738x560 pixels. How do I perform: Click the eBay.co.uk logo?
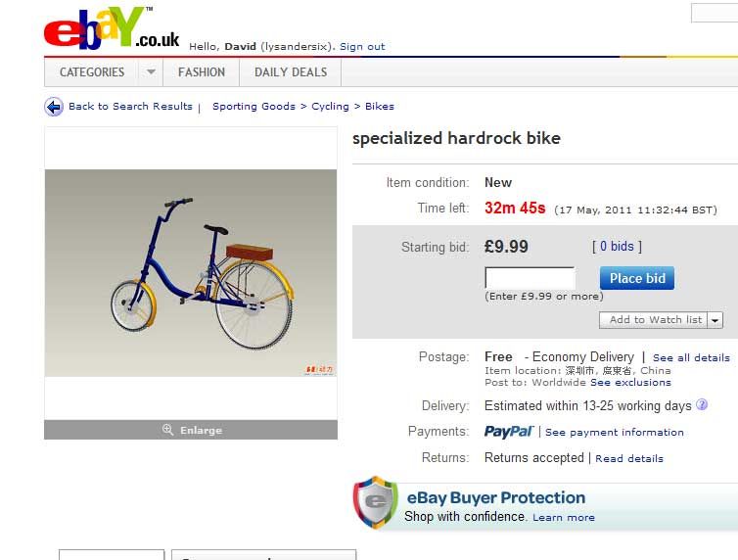(112, 27)
